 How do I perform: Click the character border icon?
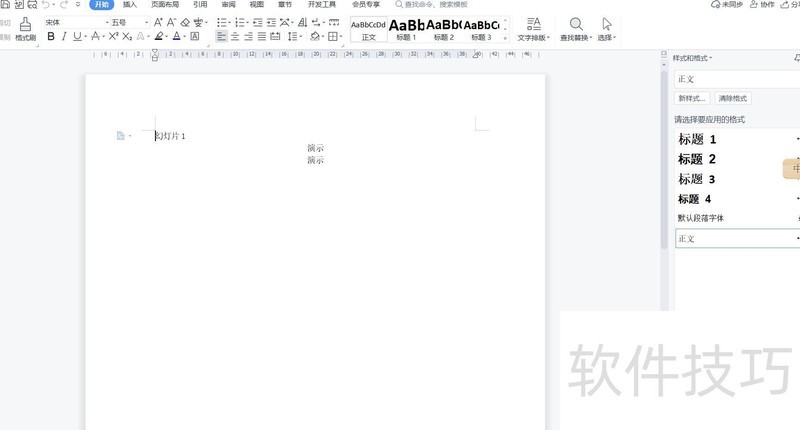[194, 36]
